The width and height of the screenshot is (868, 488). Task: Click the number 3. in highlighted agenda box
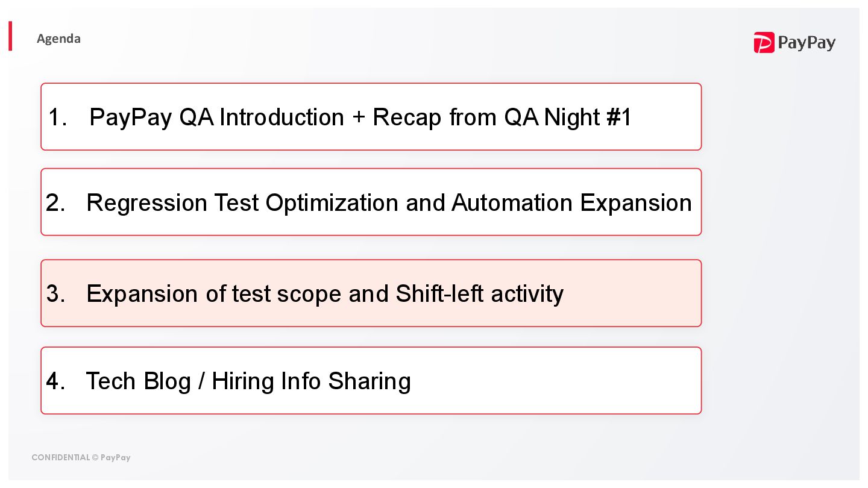point(55,293)
